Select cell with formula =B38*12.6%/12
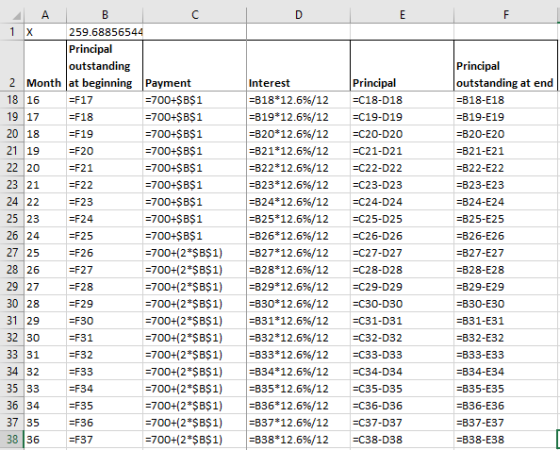This screenshot has height=450, width=560. (x=299, y=439)
